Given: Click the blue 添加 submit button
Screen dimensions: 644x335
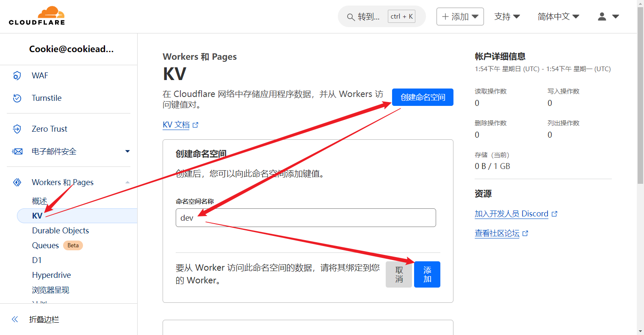Looking at the screenshot, I should 427,274.
